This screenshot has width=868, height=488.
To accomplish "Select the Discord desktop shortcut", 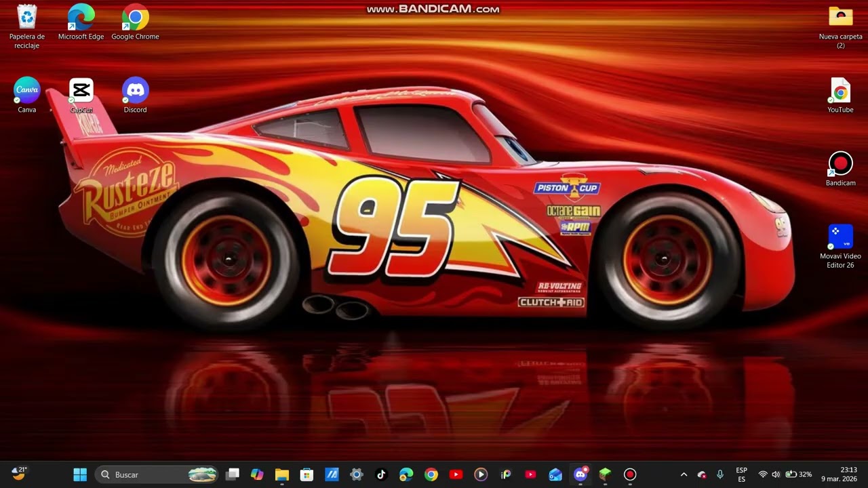I will tap(135, 96).
